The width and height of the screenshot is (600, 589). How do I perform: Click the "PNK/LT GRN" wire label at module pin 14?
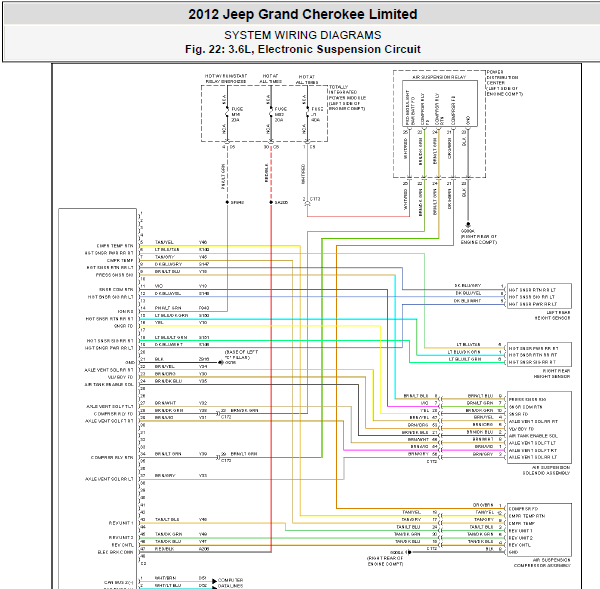tap(168, 308)
